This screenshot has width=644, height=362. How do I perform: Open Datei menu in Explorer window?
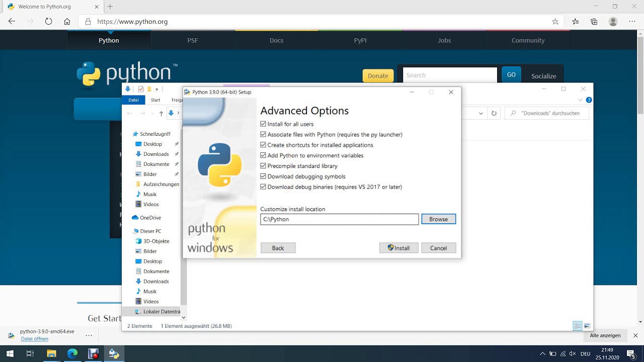point(133,100)
